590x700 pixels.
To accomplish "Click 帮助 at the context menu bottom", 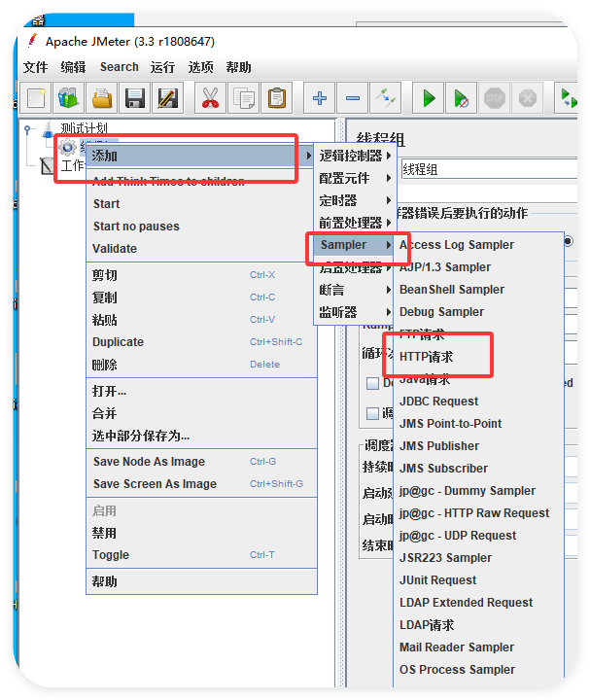I will [201, 581].
